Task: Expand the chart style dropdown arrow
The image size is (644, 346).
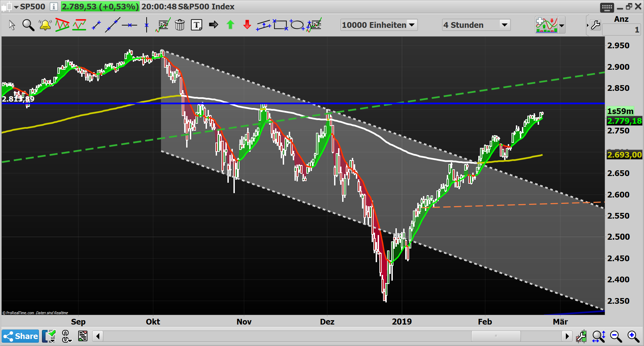Action: point(16,7)
